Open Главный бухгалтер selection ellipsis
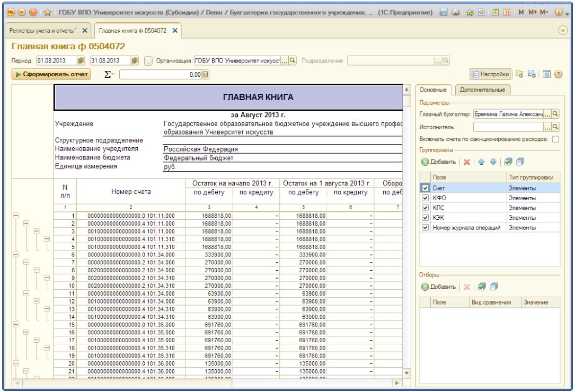Viewport: 575px width, 392px height. pos(547,114)
